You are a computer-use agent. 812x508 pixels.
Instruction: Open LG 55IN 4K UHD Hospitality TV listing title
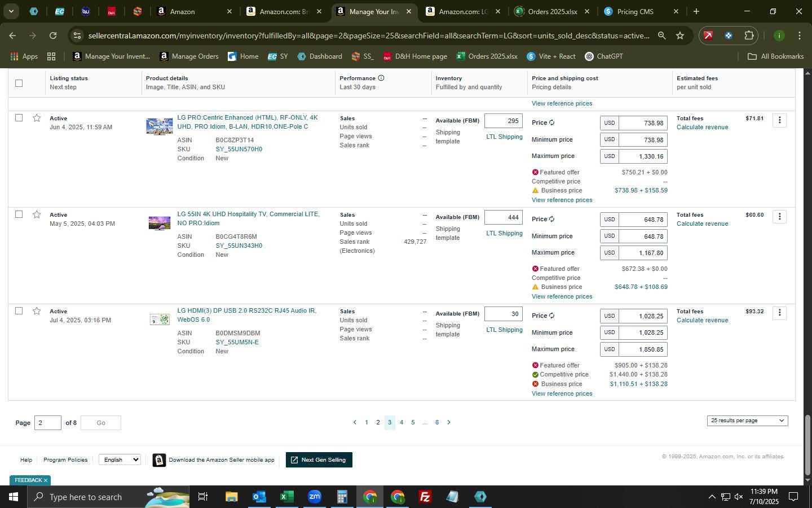tap(248, 218)
